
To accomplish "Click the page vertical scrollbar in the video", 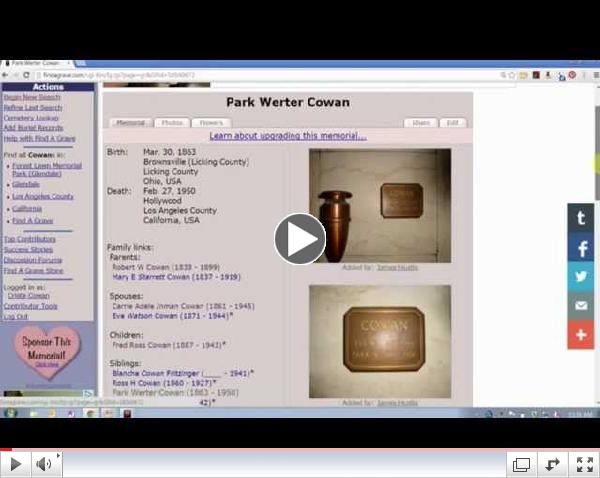I will tap(597, 245).
